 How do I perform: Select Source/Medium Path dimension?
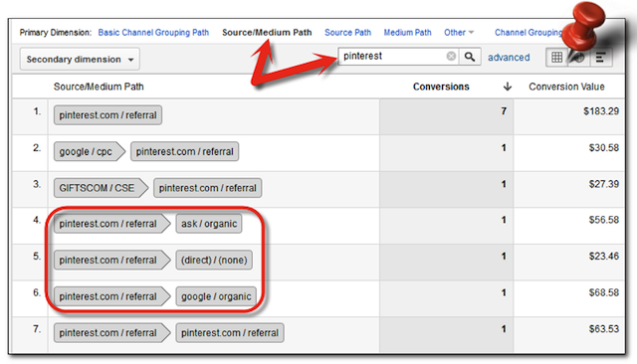tap(267, 33)
